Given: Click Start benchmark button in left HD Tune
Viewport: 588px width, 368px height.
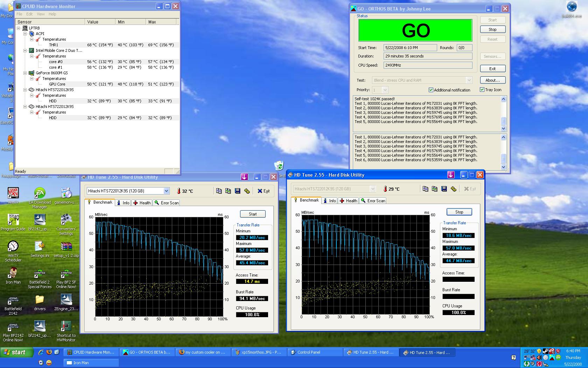Looking at the screenshot, I should (253, 214).
